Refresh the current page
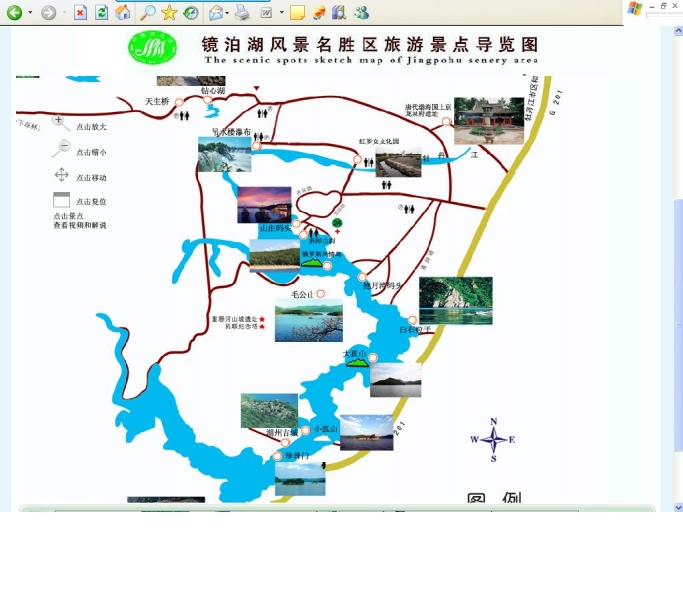The width and height of the screenshot is (683, 600). [101, 13]
